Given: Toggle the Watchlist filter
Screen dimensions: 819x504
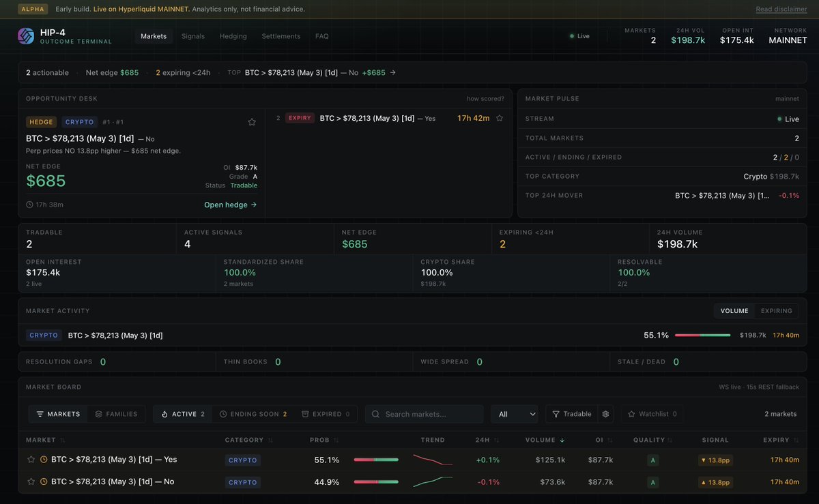Looking at the screenshot, I should [652, 414].
